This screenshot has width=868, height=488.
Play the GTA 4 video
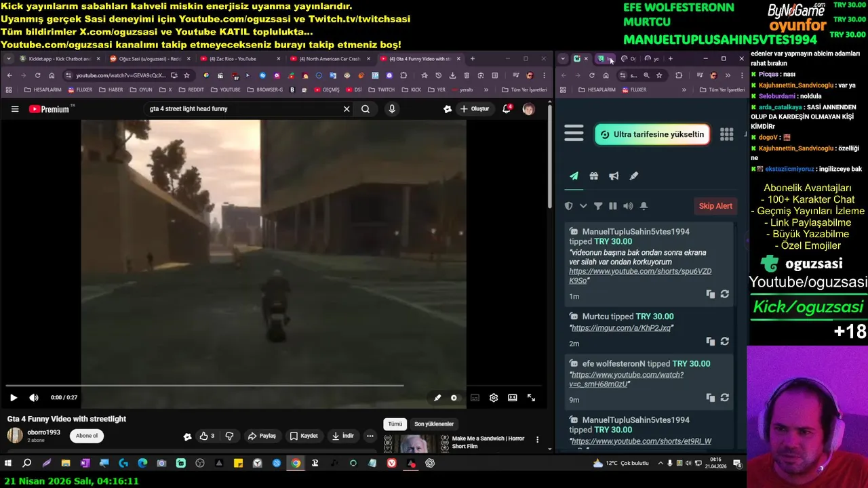point(14,398)
